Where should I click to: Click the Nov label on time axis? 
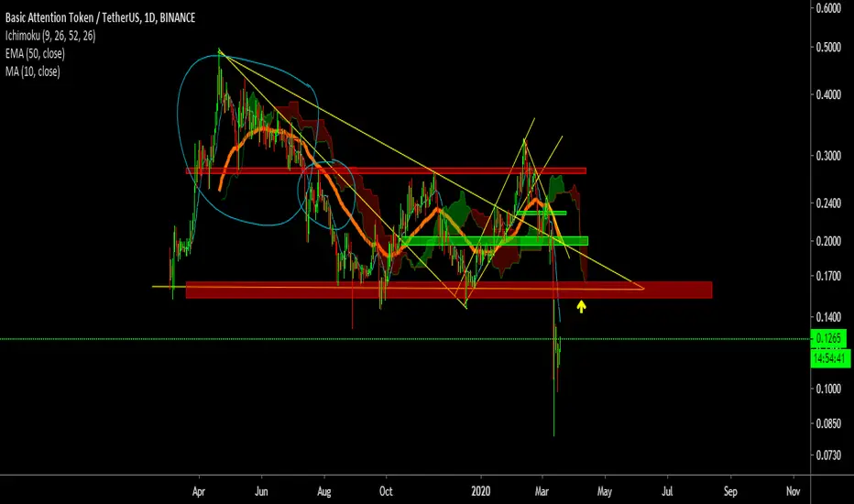tap(793, 491)
